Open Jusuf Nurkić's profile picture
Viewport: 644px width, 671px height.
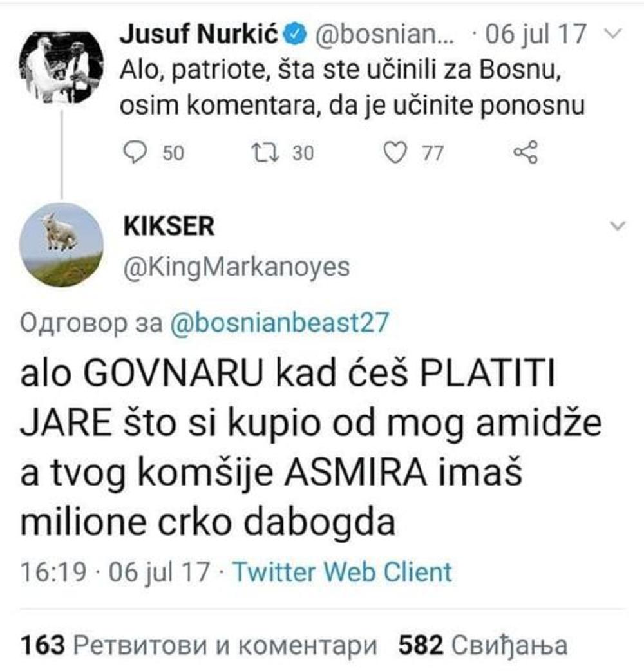tap(62, 67)
